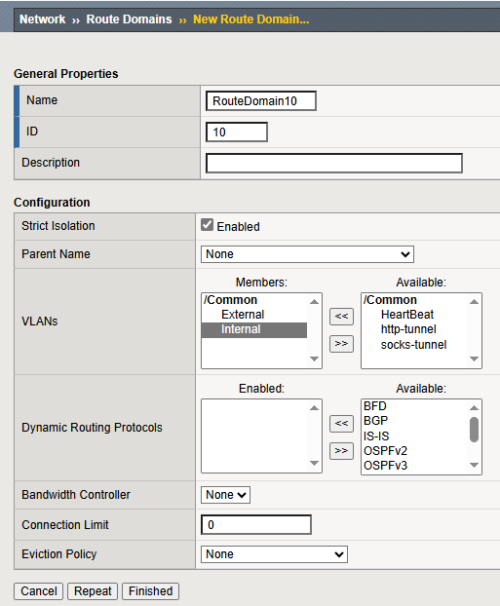Image resolution: width=500 pixels, height=606 pixels.
Task: Remove protocol using >> button in Dynamic Routing
Action: (341, 451)
